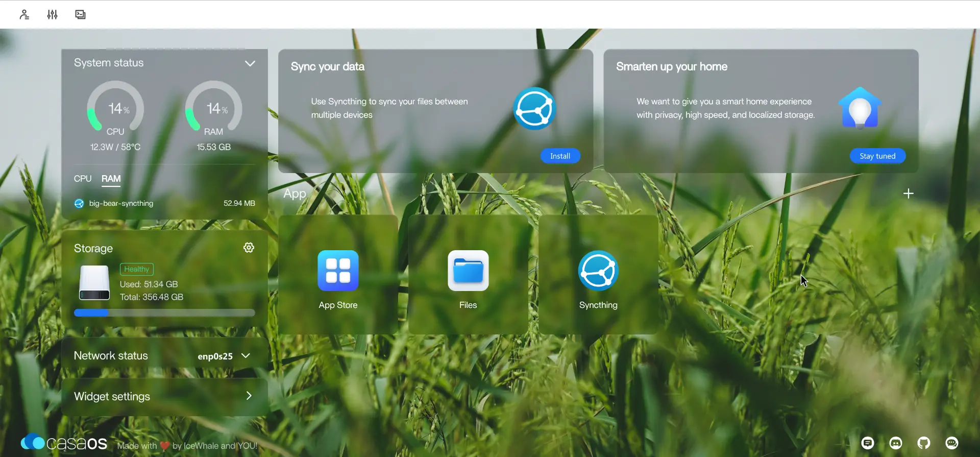Open the Files app

[468, 275]
